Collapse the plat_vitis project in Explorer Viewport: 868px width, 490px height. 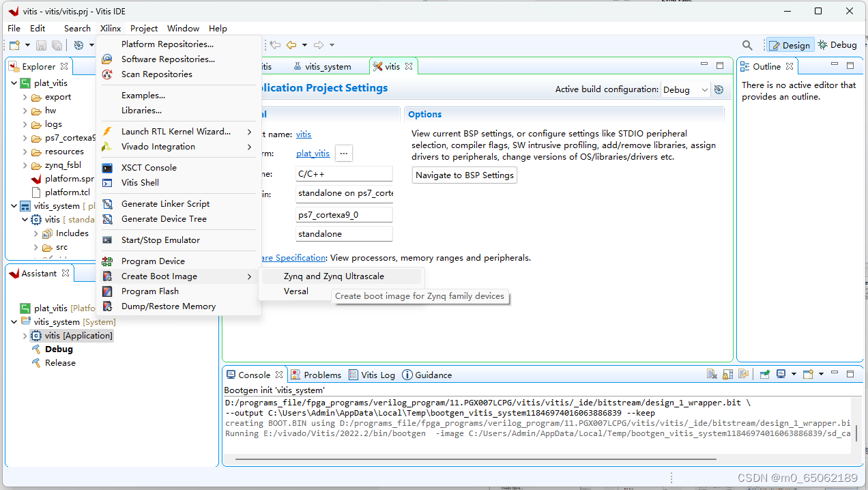[14, 83]
